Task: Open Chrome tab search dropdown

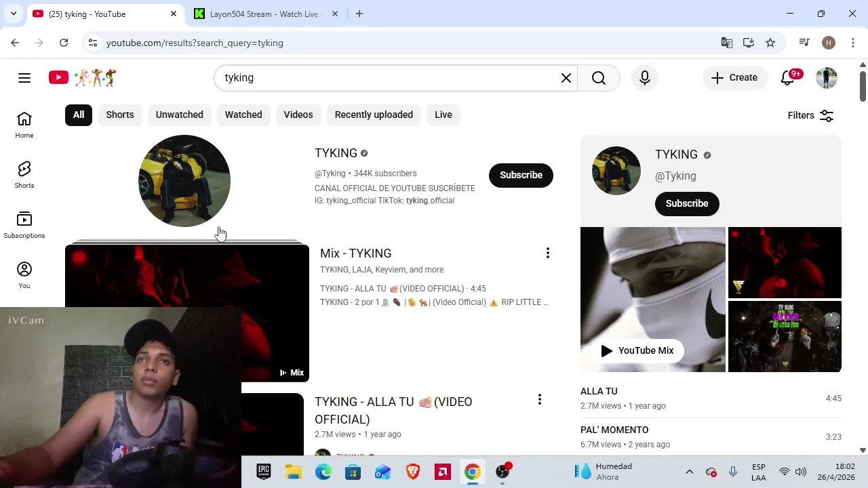Action: [13, 14]
